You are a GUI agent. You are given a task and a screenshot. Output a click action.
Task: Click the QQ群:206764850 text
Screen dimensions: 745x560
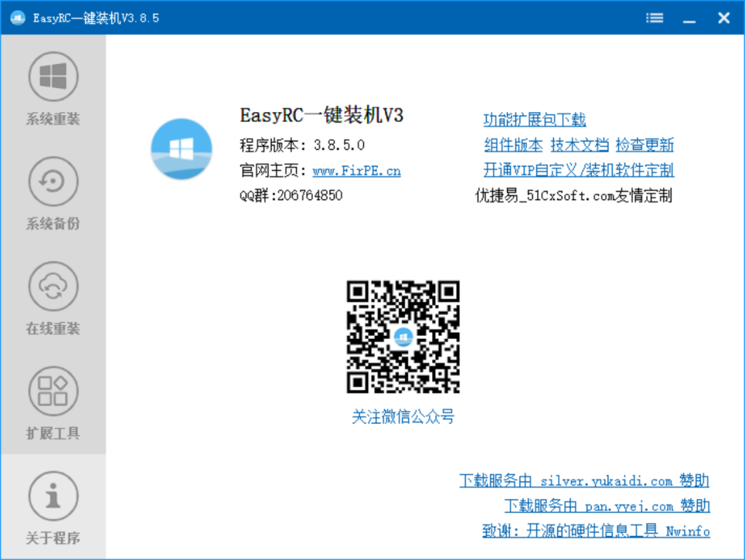tap(291, 195)
